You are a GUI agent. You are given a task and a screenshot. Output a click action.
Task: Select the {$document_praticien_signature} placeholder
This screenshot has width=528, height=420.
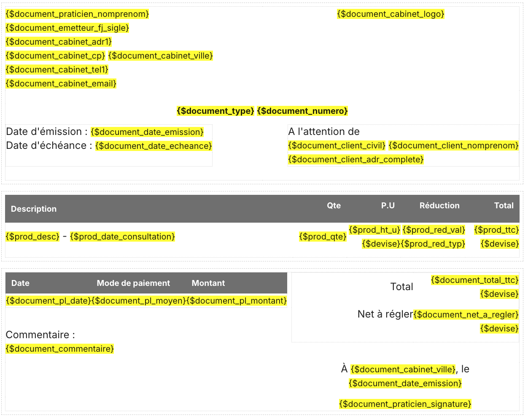[405, 404]
